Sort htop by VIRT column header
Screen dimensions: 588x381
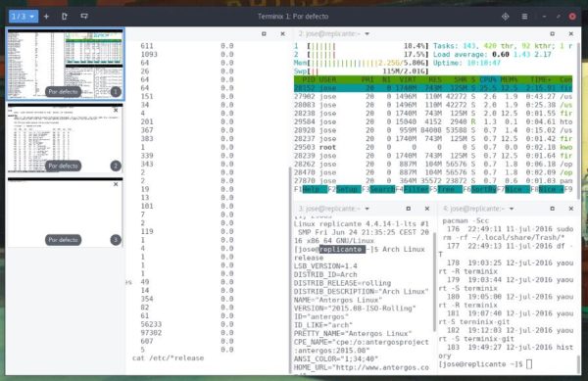[408, 79]
